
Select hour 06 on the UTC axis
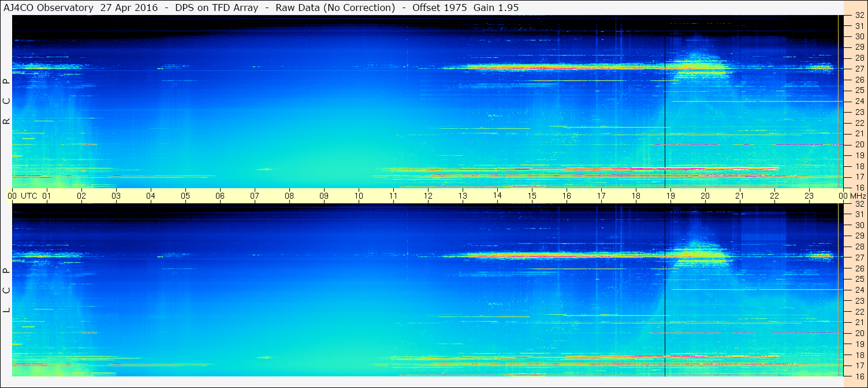point(220,196)
